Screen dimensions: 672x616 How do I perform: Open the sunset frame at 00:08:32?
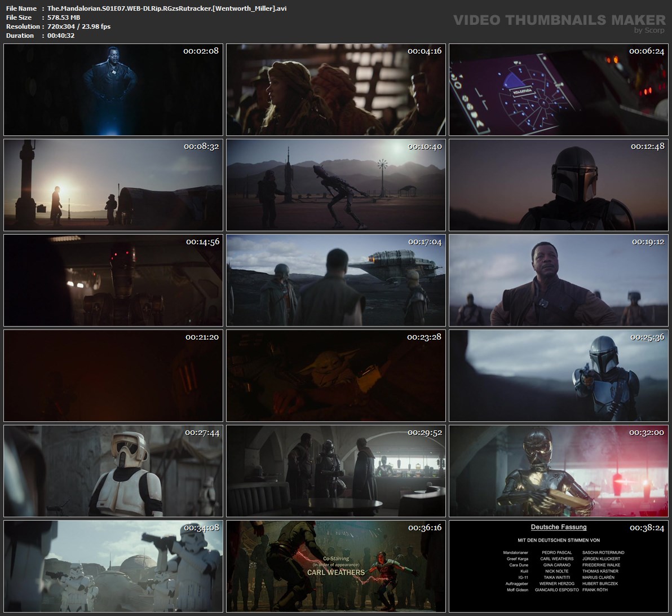point(113,185)
